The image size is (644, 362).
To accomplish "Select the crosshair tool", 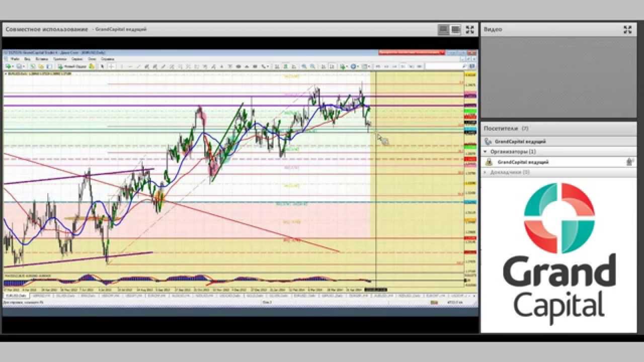I will (x=111, y=66).
